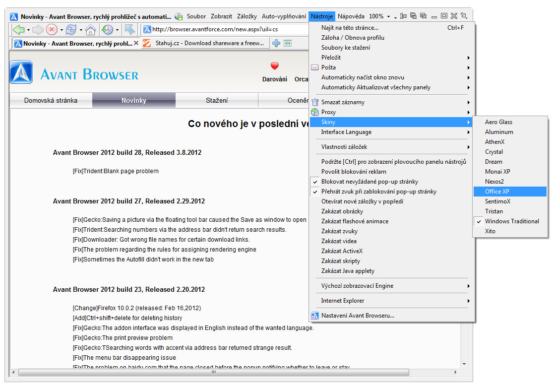This screenshot has height=392, width=553.
Task: Open the 100% zoom dropdown arrow
Action: 388,16
